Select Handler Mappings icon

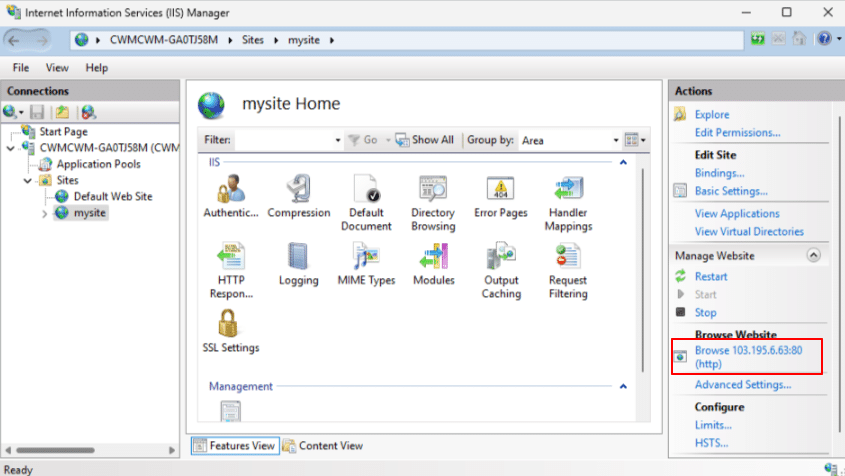coord(568,202)
